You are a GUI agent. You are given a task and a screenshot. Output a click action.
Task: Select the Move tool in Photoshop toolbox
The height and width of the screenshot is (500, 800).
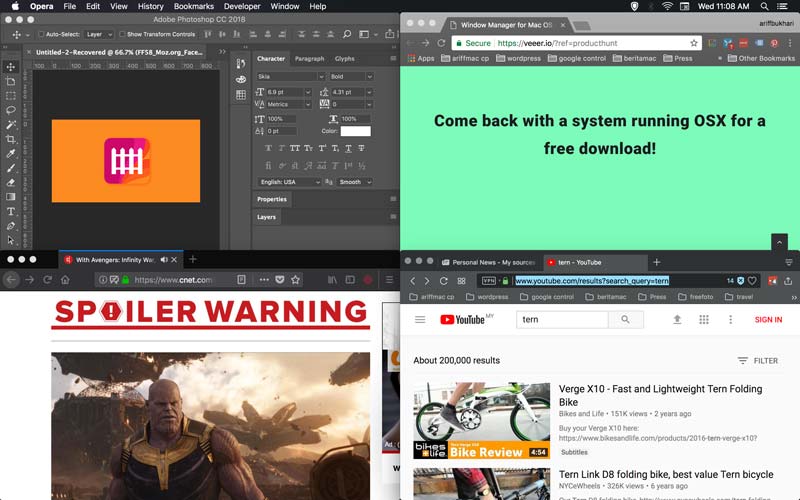tap(11, 67)
